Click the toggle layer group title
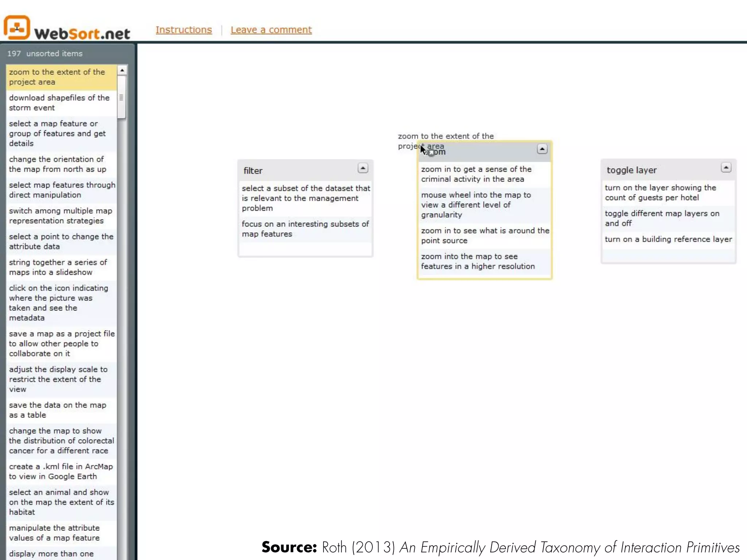 tap(631, 170)
